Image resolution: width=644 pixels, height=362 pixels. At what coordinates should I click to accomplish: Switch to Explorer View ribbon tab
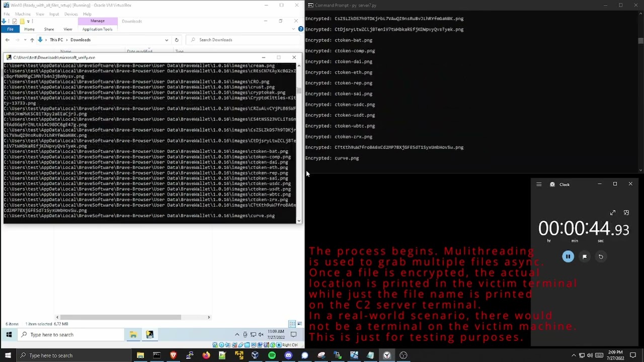point(67,29)
